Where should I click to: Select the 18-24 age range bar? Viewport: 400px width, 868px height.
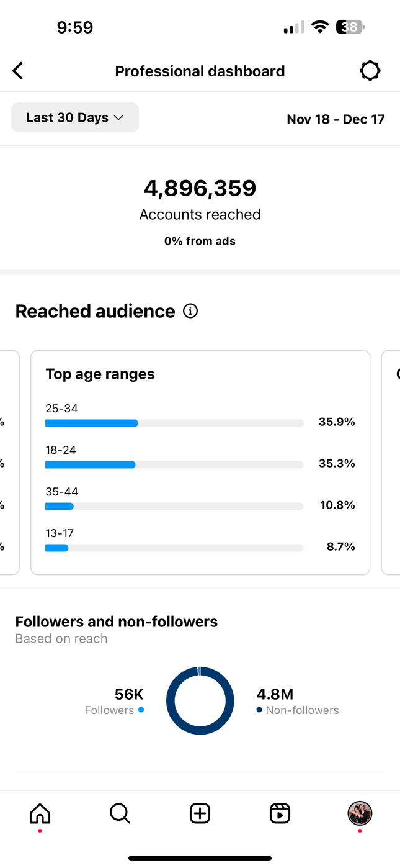174,464
